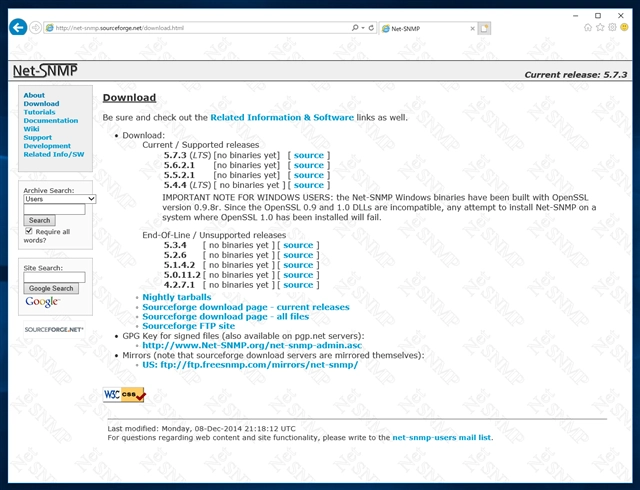Click the Google logo image
This screenshot has width=640, height=490.
pos(42,302)
